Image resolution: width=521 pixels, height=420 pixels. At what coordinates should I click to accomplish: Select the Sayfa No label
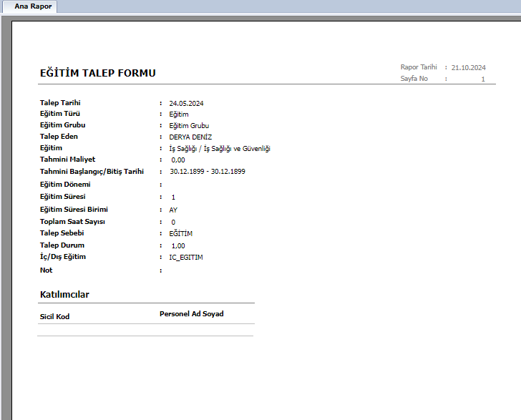(414, 79)
